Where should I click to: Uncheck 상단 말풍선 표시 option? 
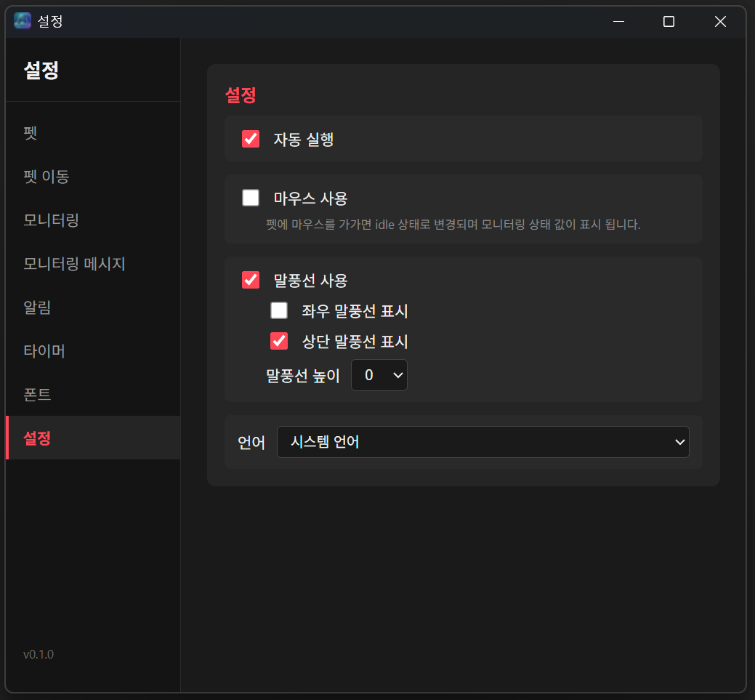coord(279,341)
